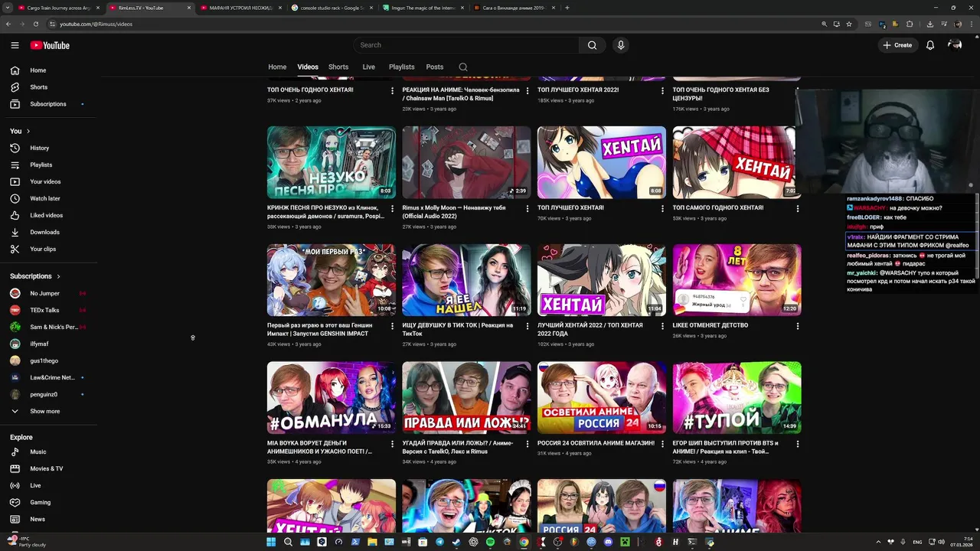This screenshot has height=551, width=980.
Task: Switch to channel Home tab
Action: pos(277,67)
